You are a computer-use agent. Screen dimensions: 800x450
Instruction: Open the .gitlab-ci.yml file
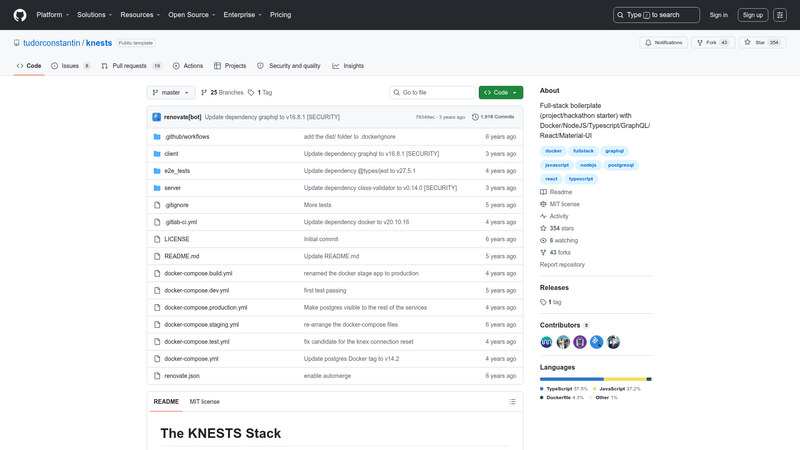[x=181, y=222]
